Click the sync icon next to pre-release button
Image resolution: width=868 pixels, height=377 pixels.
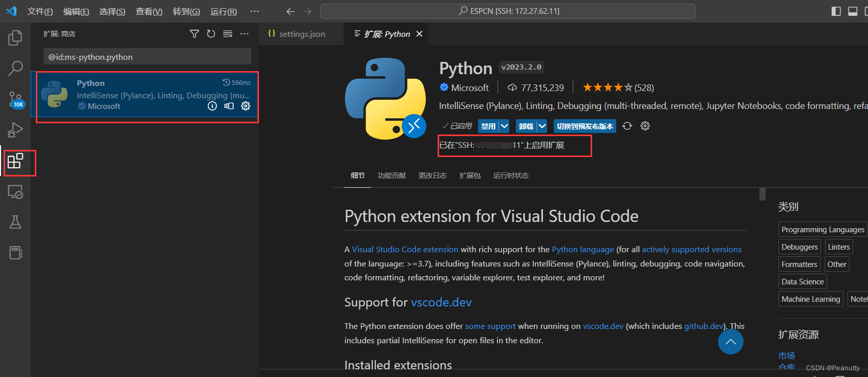pyautogui.click(x=627, y=126)
